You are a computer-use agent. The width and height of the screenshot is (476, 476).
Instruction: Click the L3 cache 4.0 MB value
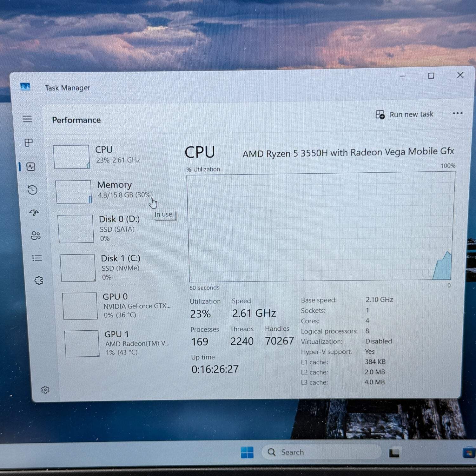374,382
